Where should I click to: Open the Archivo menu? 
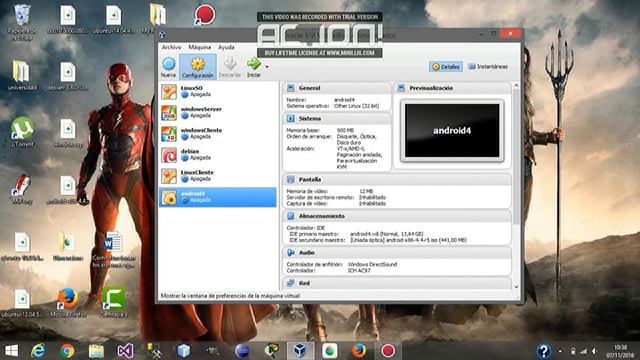(x=171, y=47)
